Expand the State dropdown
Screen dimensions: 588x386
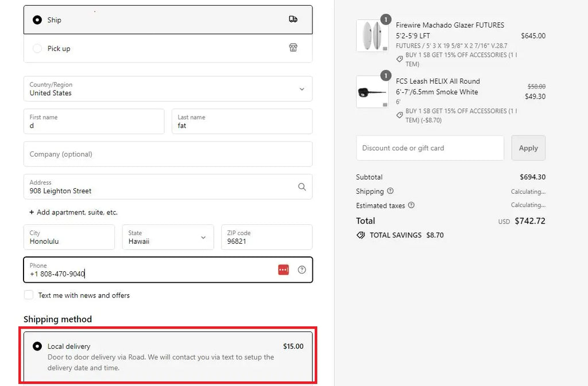pyautogui.click(x=168, y=237)
